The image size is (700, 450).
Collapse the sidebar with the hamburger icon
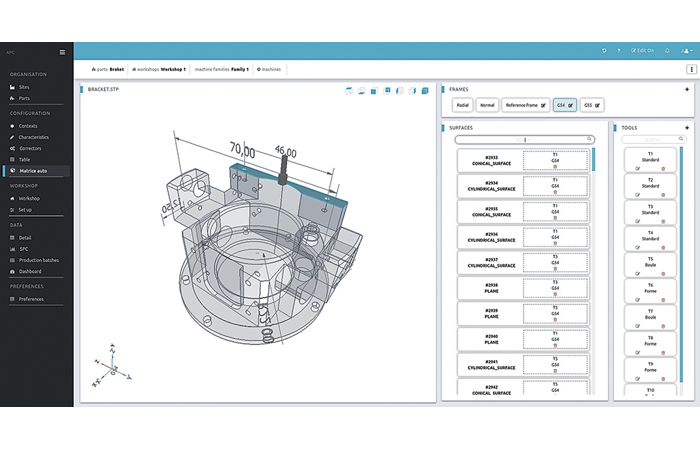tap(62, 52)
